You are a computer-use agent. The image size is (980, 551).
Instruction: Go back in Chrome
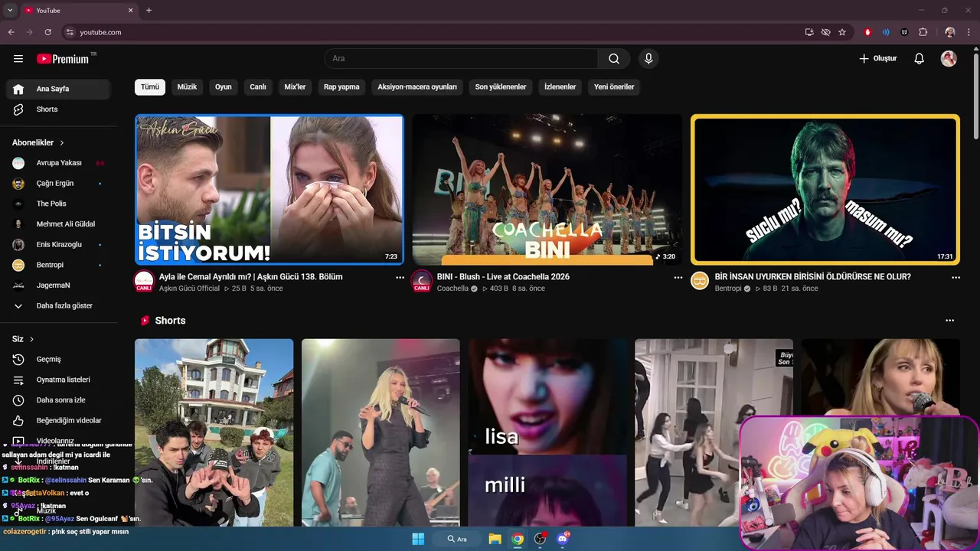point(11,32)
